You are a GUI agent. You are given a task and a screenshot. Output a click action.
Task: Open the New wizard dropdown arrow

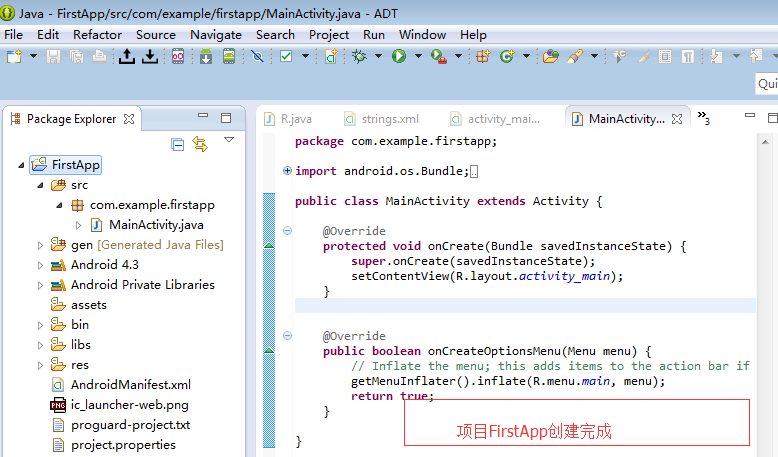click(x=33, y=56)
